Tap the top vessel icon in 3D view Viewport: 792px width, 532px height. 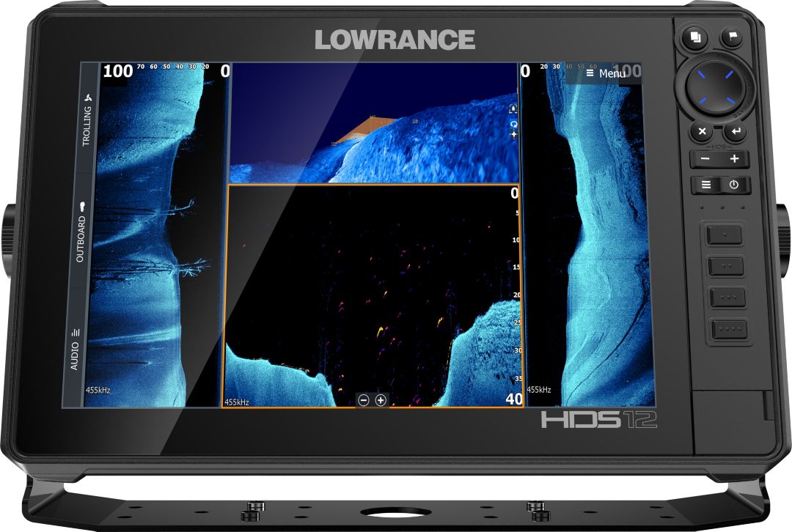(513, 108)
